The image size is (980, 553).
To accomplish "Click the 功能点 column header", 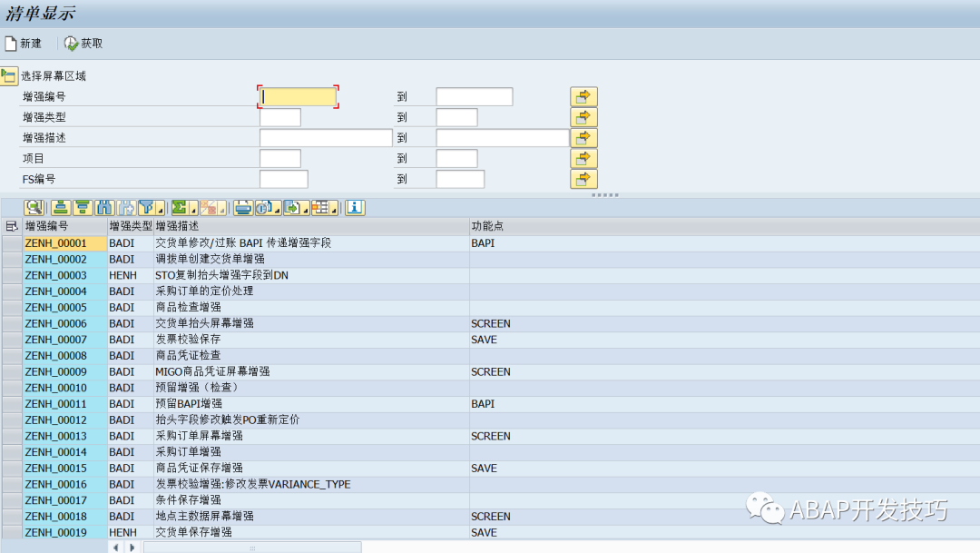I will 724,226.
